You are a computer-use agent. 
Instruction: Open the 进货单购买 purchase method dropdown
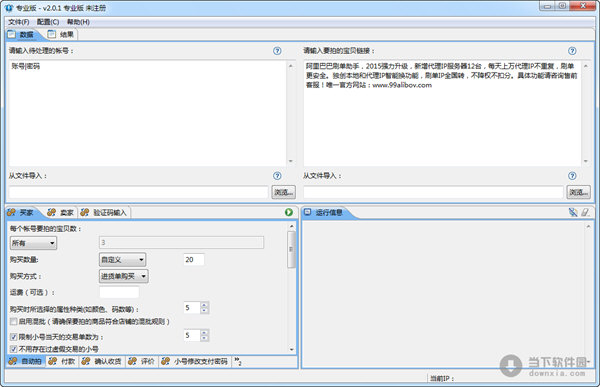pyautogui.click(x=124, y=276)
